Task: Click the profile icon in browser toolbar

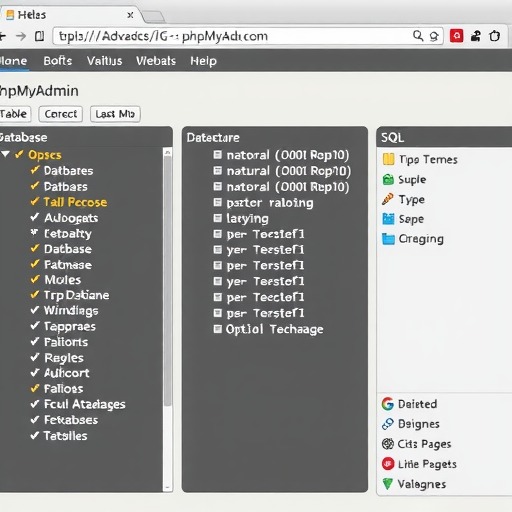Action: point(476,36)
